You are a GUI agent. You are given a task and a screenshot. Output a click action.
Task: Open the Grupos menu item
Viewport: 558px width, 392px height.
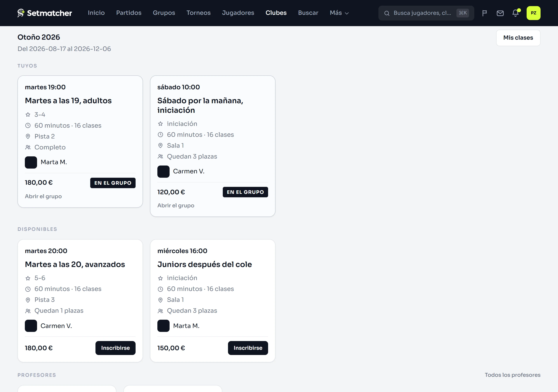(x=164, y=13)
